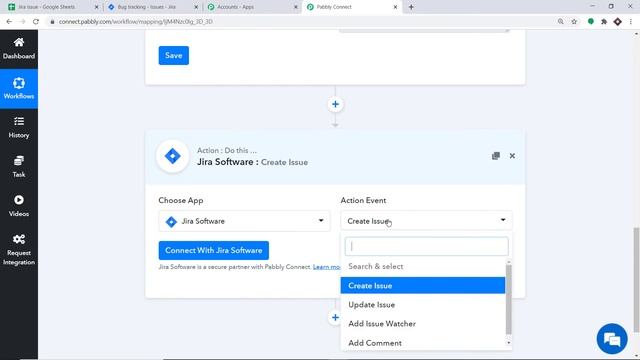
Task: Reload the page
Action: click(36, 22)
